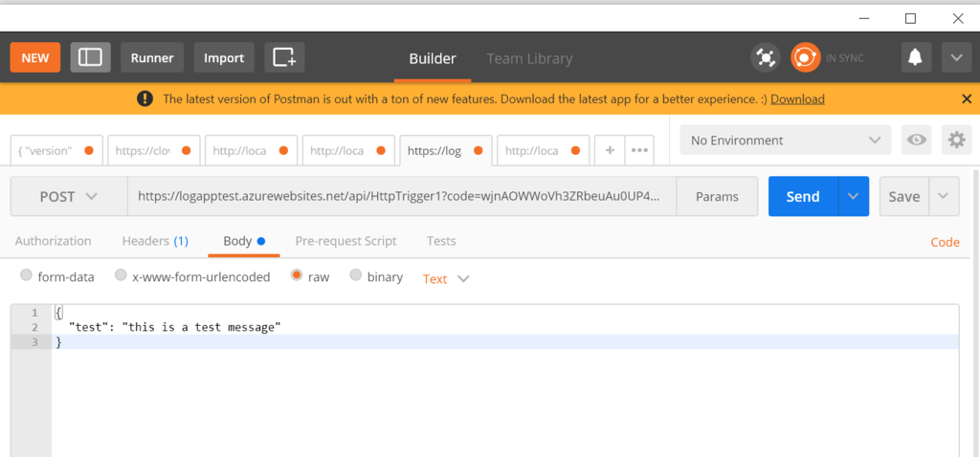The width and height of the screenshot is (980, 457).
Task: Open the tab options ellipsis
Action: point(639,150)
